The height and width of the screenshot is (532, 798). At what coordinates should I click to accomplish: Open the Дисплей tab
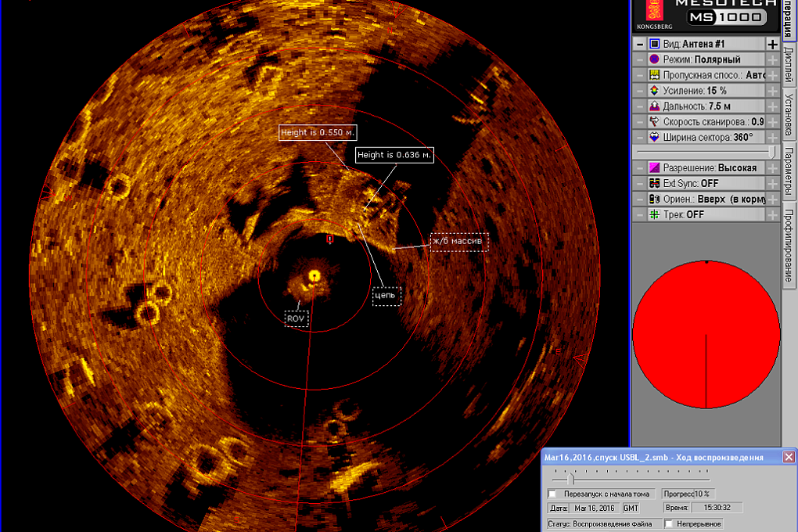click(789, 65)
